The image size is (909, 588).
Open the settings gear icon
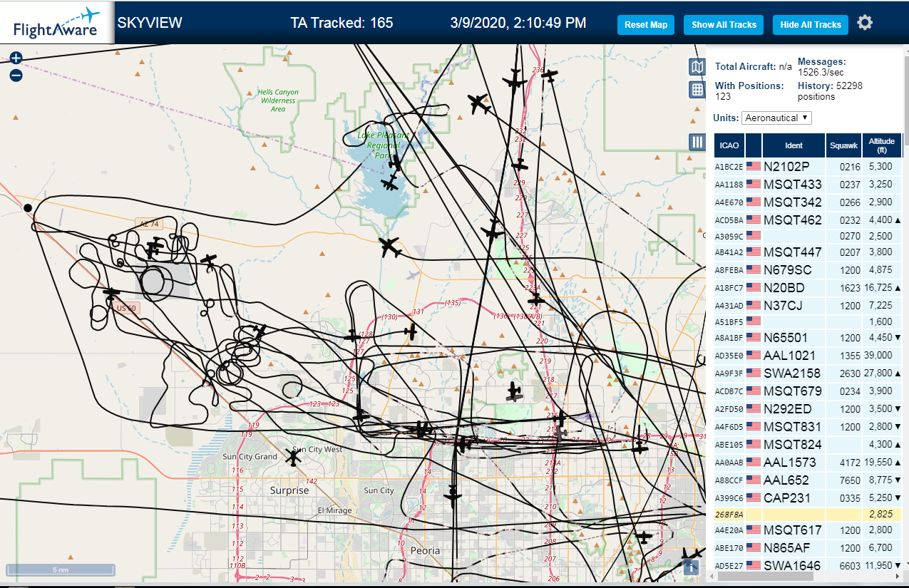pyautogui.click(x=865, y=23)
